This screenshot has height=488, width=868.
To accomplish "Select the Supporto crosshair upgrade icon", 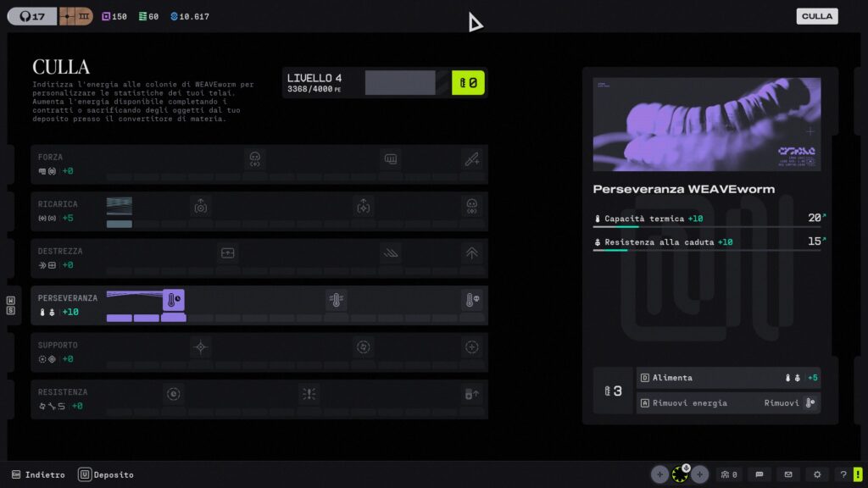I will (200, 347).
